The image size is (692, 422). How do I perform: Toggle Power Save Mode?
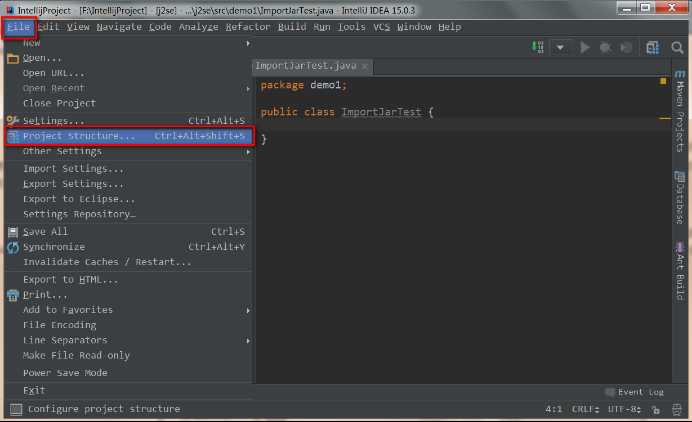pos(129,373)
